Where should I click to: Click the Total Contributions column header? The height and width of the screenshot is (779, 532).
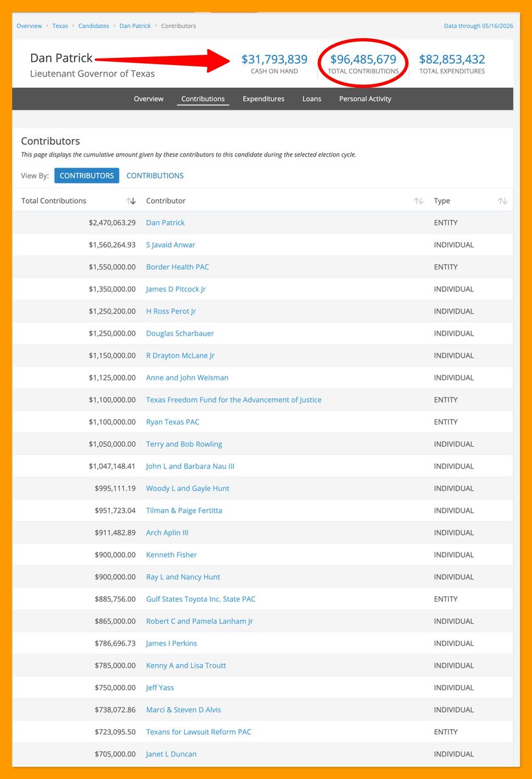[x=54, y=201]
